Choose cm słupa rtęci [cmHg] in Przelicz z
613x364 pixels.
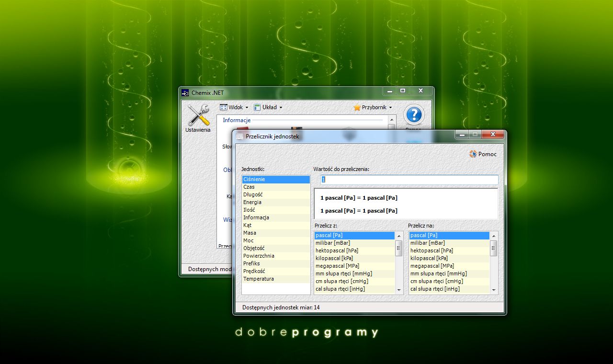(354, 281)
